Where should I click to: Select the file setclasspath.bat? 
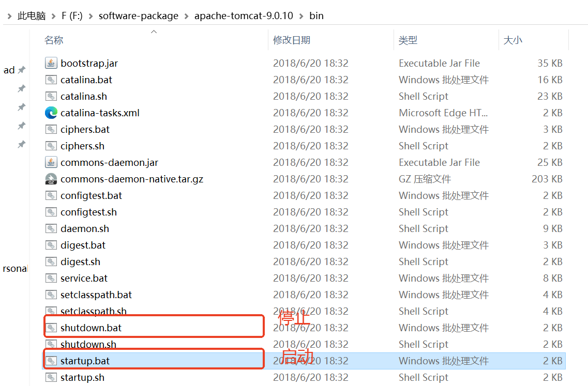96,295
